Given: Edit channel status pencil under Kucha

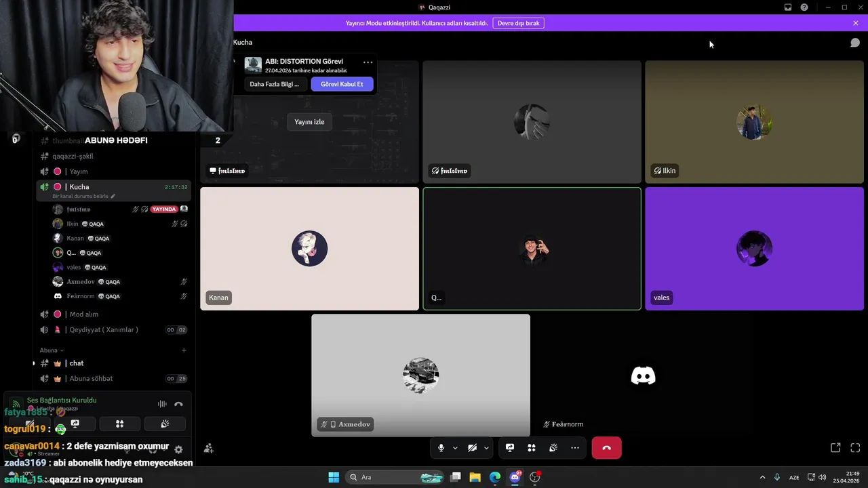Looking at the screenshot, I should tap(113, 197).
